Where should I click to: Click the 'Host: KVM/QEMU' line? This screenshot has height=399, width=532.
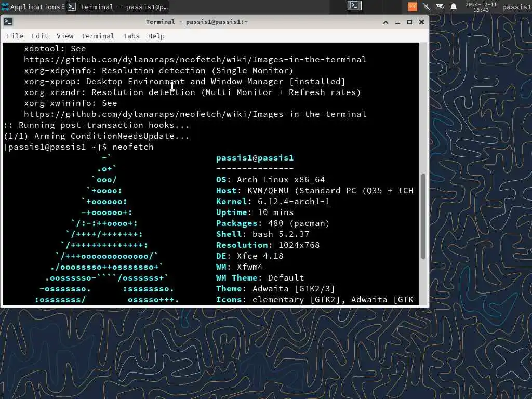pyautogui.click(x=315, y=190)
